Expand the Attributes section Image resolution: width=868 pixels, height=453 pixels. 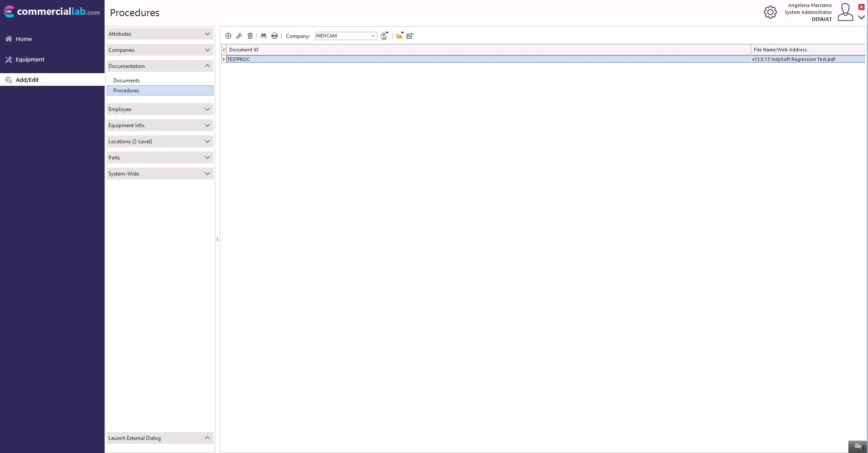160,34
